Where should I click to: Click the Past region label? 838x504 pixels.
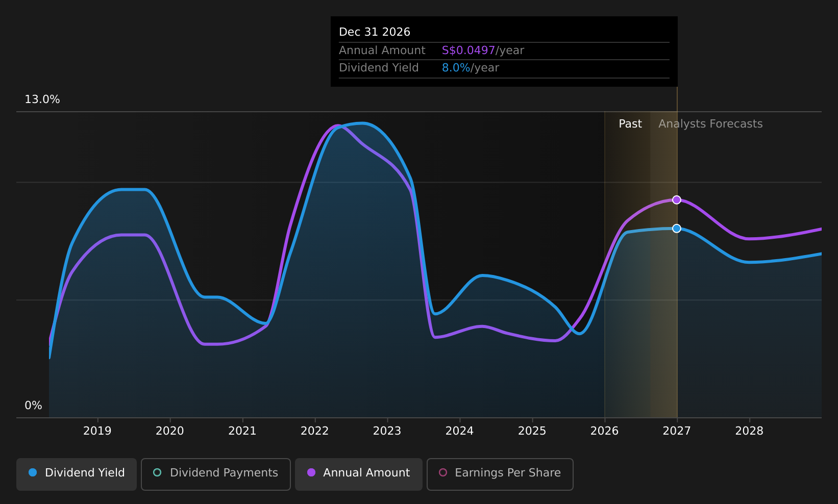click(630, 124)
